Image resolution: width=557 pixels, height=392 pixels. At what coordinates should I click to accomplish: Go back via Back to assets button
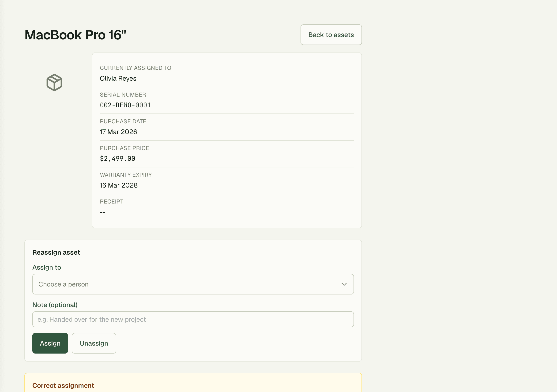[331, 35]
